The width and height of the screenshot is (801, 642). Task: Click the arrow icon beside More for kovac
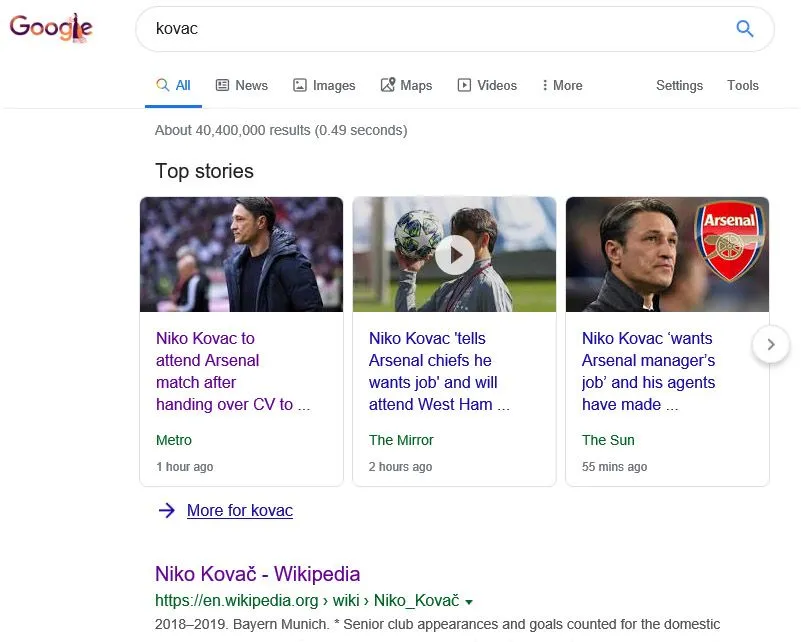pyautogui.click(x=167, y=510)
